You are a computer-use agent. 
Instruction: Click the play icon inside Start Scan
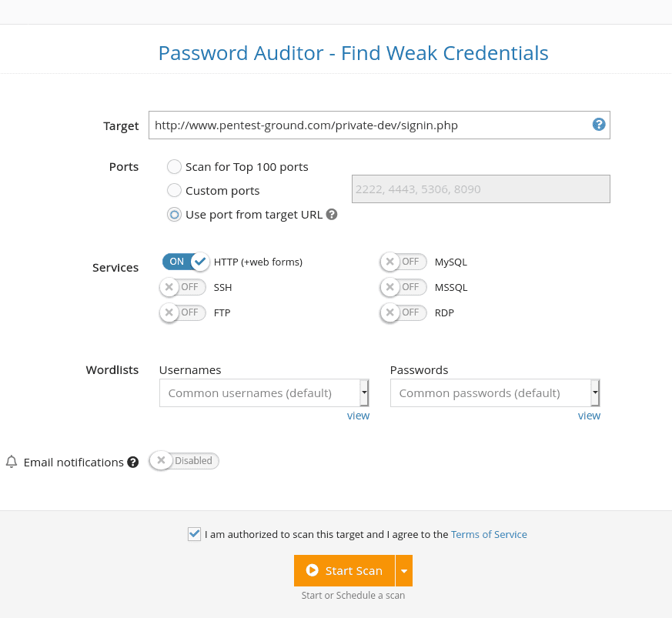pyautogui.click(x=312, y=570)
